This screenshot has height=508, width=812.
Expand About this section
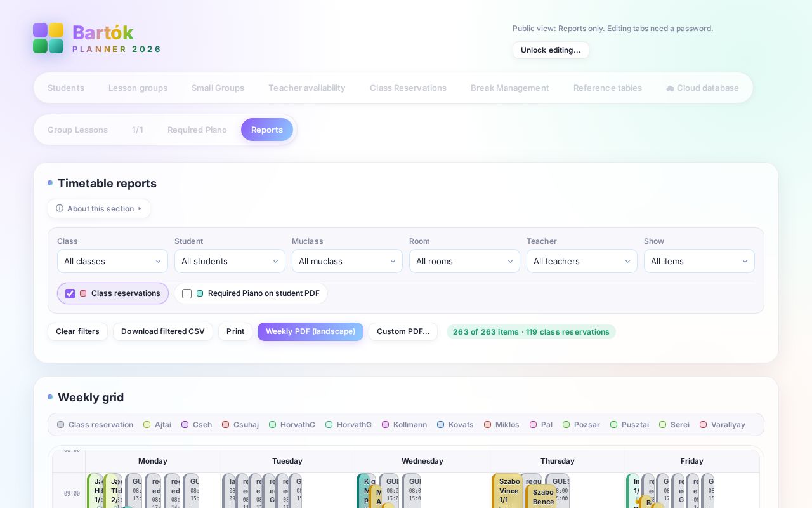[x=99, y=208]
